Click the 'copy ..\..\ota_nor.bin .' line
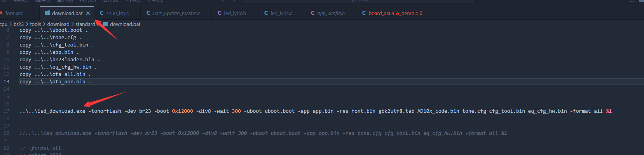Image resolution: width=644 pixels, height=155 pixels. [55, 82]
